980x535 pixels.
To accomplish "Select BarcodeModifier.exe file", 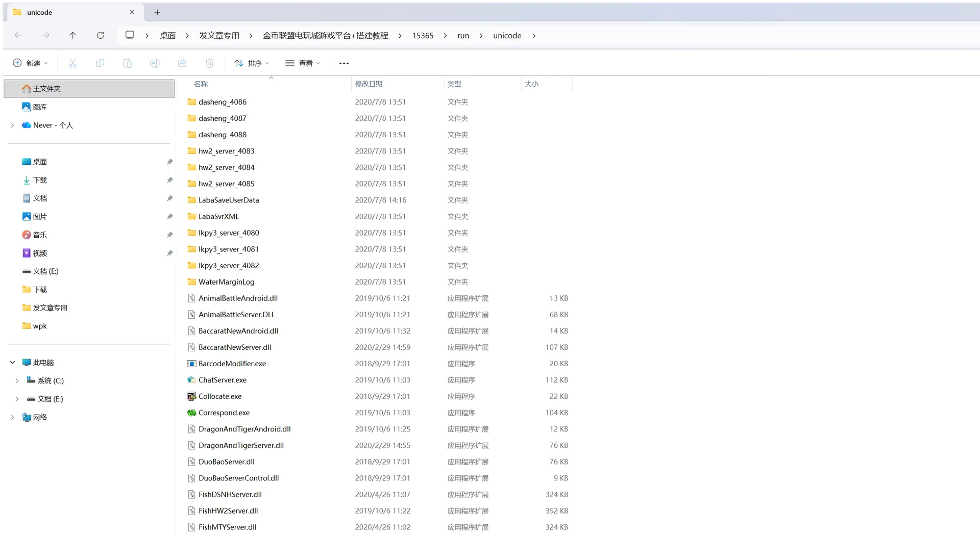I will [x=232, y=364].
